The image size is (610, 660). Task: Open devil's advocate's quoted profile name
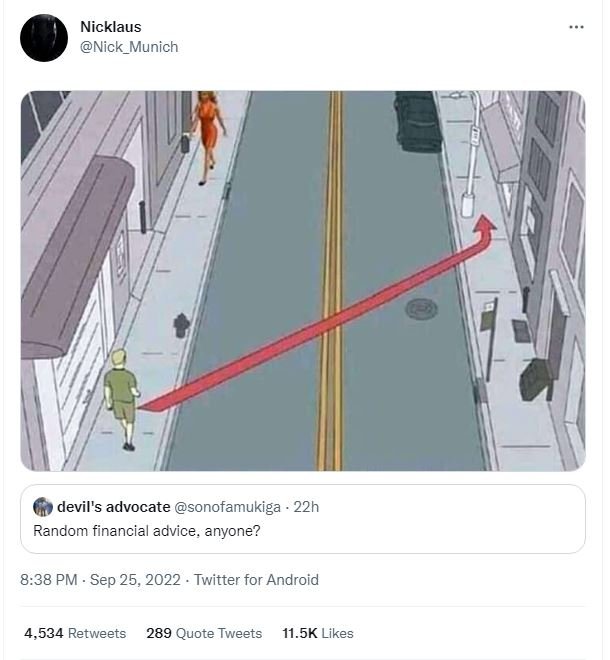click(113, 507)
